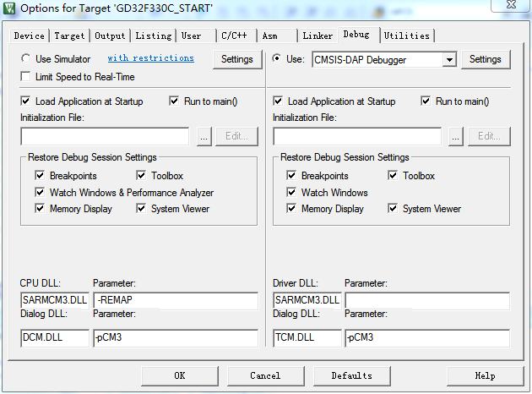532x394 pixels.
Task: Toggle debugger Watch Windows checkbox
Action: tap(291, 192)
